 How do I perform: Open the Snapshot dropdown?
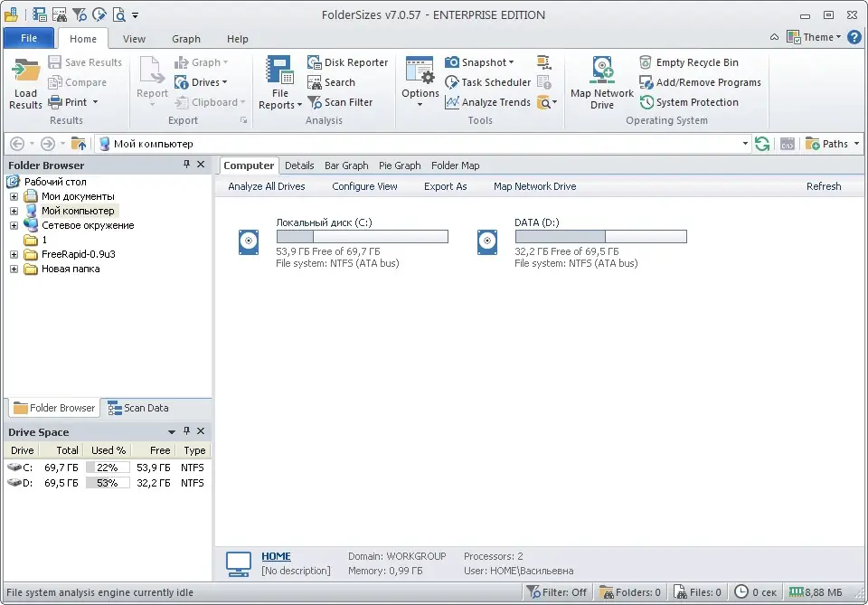(479, 62)
